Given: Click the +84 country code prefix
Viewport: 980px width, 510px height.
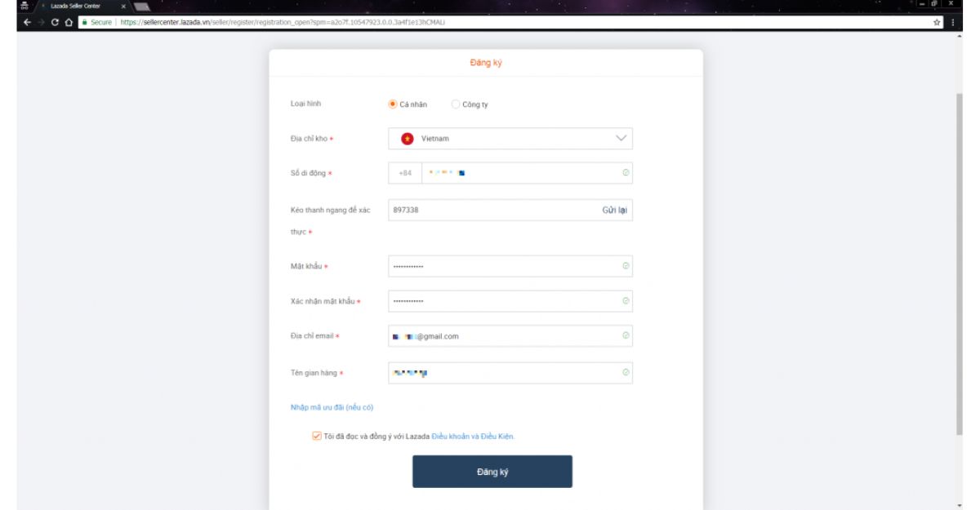Looking at the screenshot, I should click(x=405, y=173).
